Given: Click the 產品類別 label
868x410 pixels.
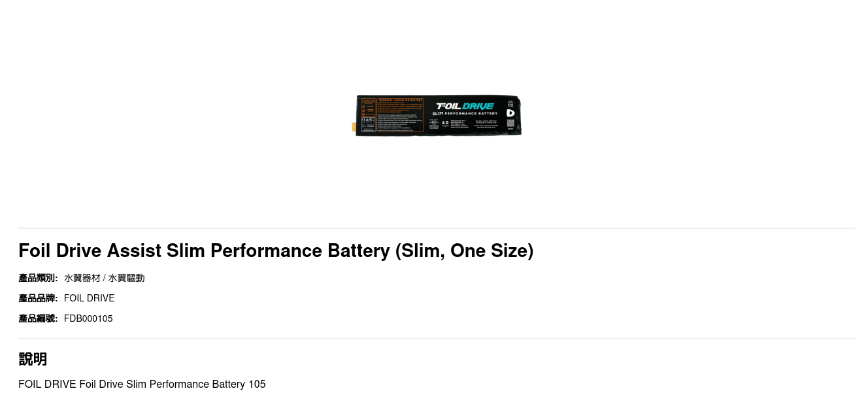Looking at the screenshot, I should coord(38,278).
